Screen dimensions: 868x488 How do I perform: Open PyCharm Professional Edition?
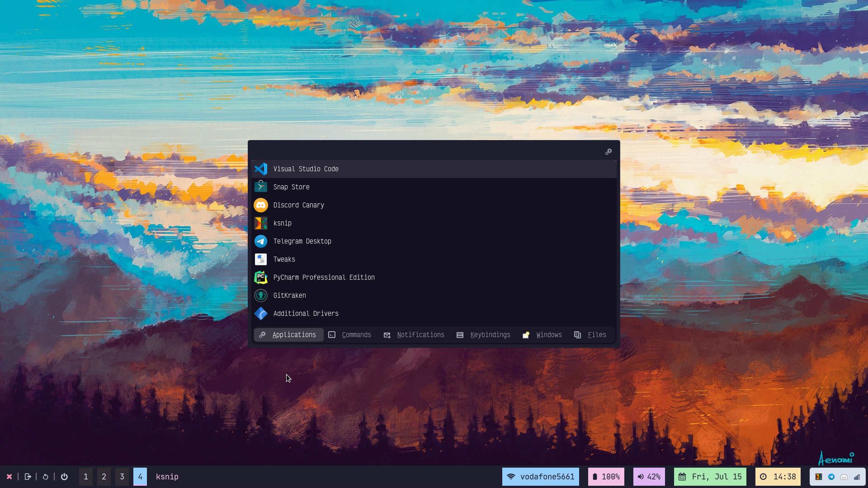click(324, 277)
